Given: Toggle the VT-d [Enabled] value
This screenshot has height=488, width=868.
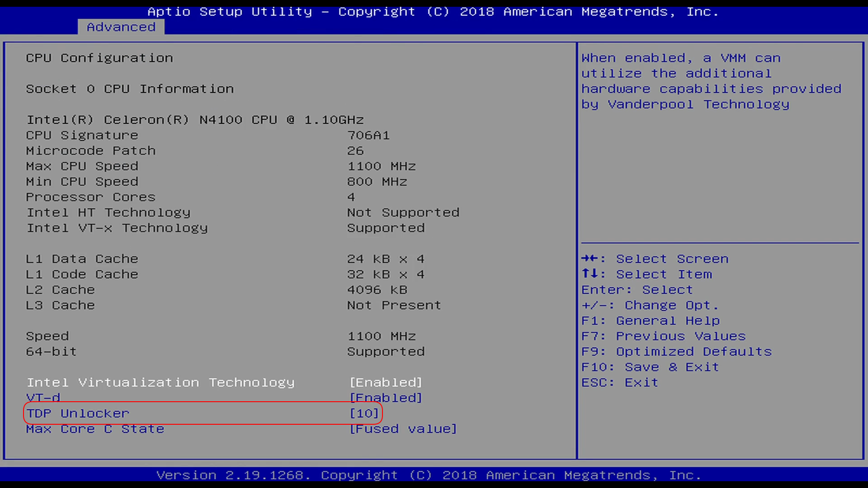Looking at the screenshot, I should coord(386,398).
